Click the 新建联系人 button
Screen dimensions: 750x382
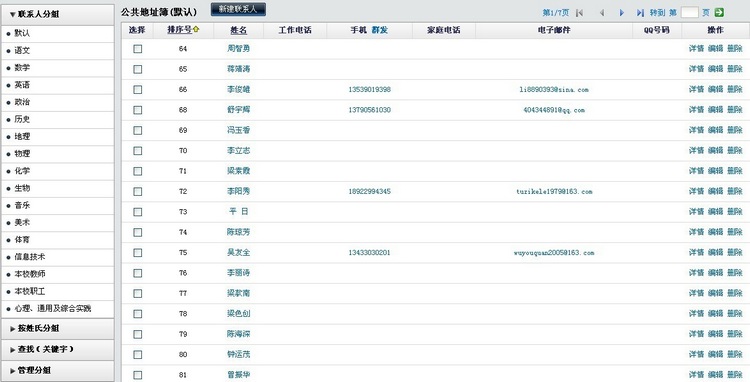pos(238,10)
